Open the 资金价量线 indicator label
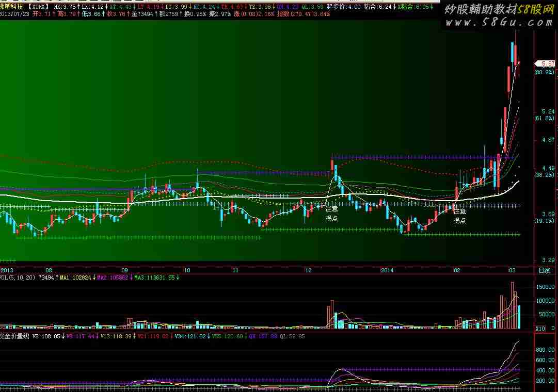Screen dimensions: 558x392 pyautogui.click(x=14, y=336)
